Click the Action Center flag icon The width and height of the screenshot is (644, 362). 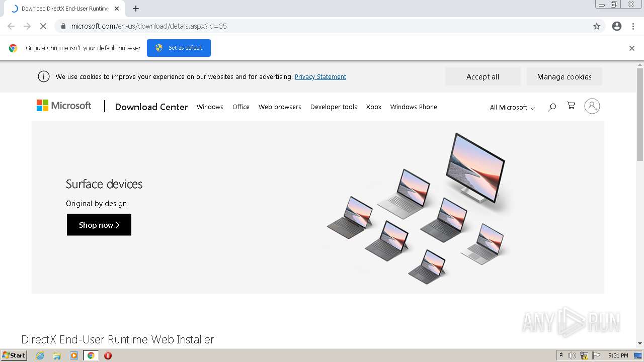[x=597, y=355]
